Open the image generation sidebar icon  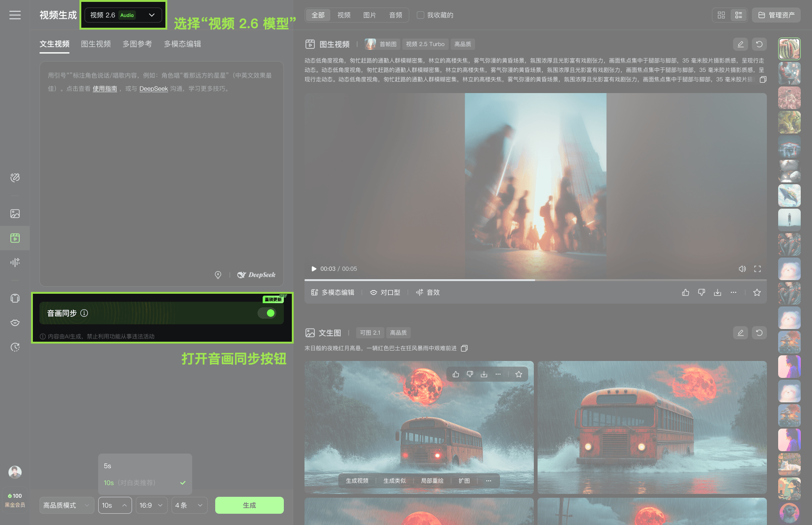tap(15, 213)
